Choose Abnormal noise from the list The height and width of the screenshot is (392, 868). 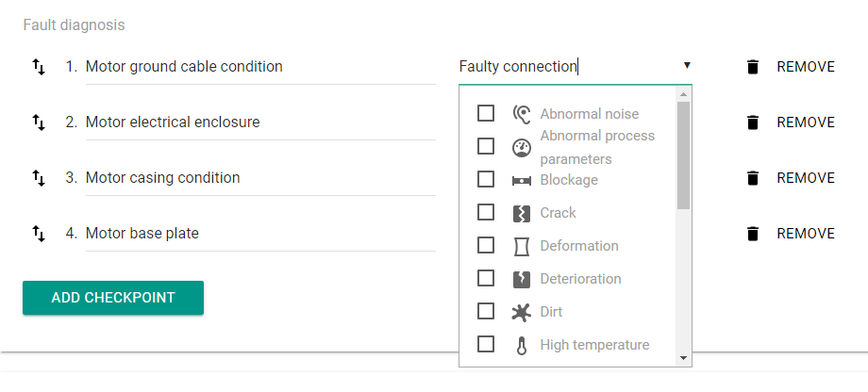(x=590, y=114)
